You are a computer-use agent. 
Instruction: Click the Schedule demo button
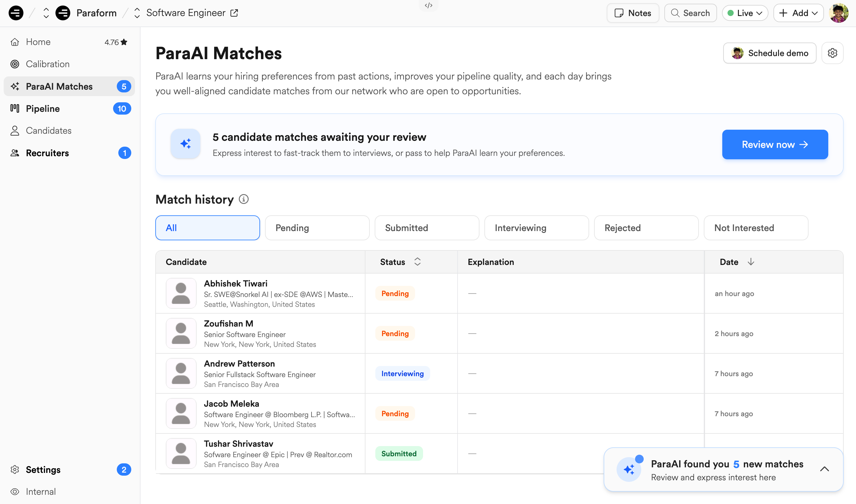click(769, 53)
